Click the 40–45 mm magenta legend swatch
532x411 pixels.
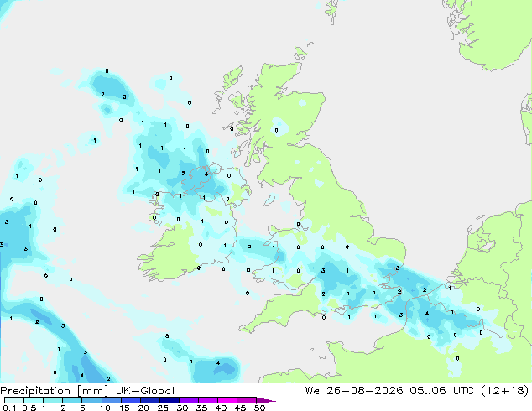pyautogui.click(x=227, y=400)
